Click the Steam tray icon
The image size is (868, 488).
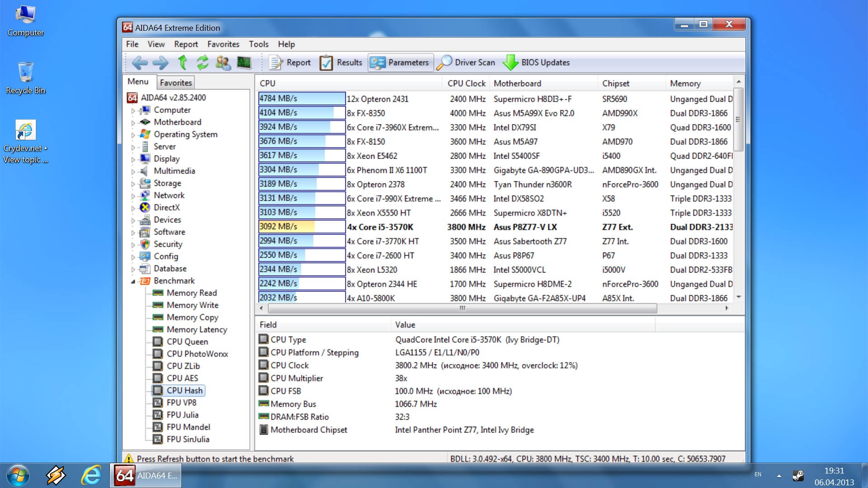click(x=798, y=475)
